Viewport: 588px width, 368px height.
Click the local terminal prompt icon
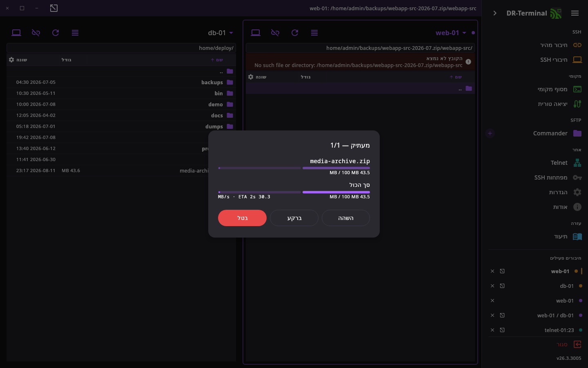(577, 89)
